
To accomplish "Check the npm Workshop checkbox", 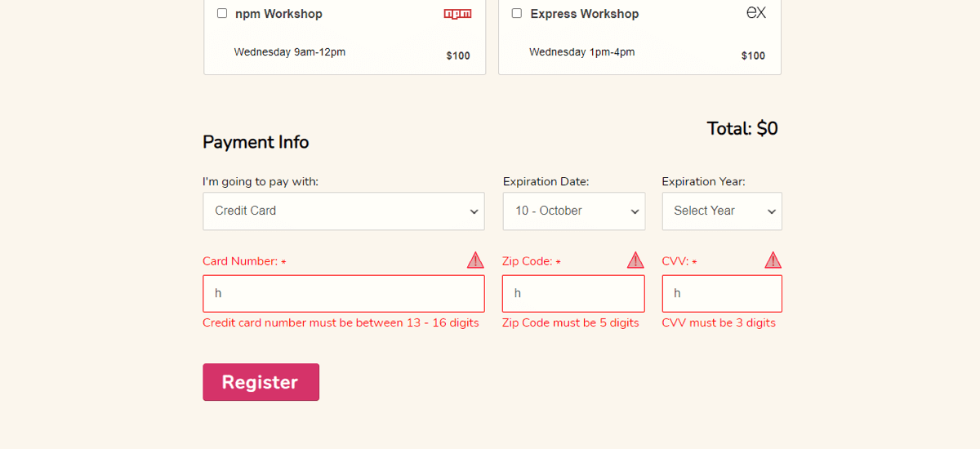I will (x=222, y=13).
